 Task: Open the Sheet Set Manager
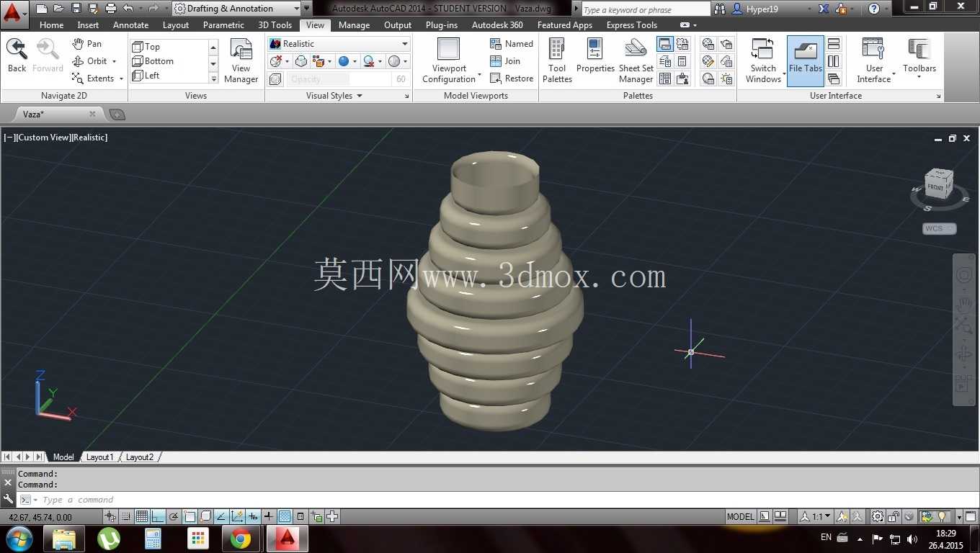[x=636, y=61]
